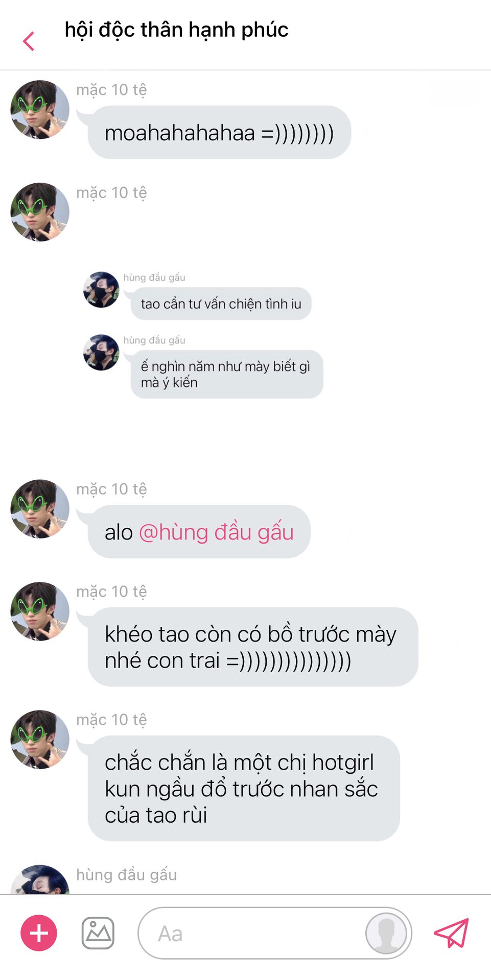Open avatar beside moahahahahaa message
The height and width of the screenshot is (980, 491).
(x=40, y=109)
